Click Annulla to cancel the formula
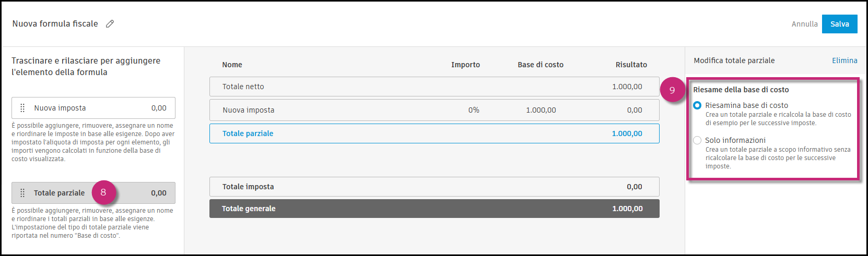Viewport: 868px width, 256px height. point(804,24)
